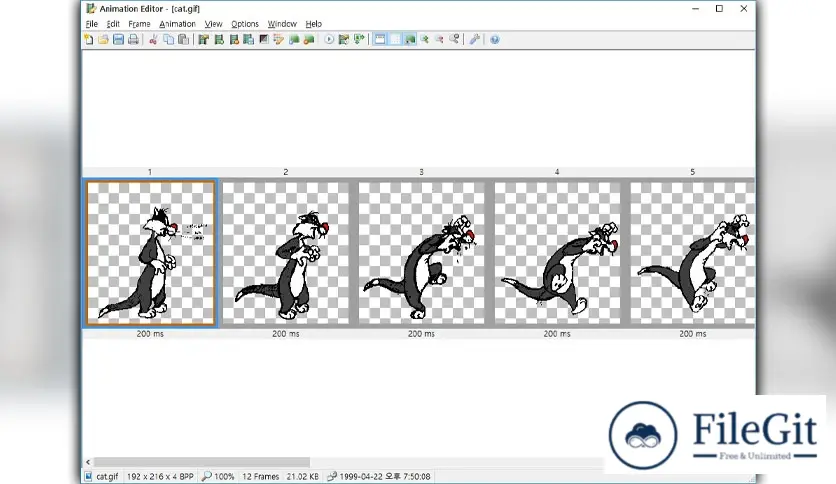This screenshot has width=836, height=484.
Task: Click the 200 ms delay under frame 2
Action: [x=286, y=334]
